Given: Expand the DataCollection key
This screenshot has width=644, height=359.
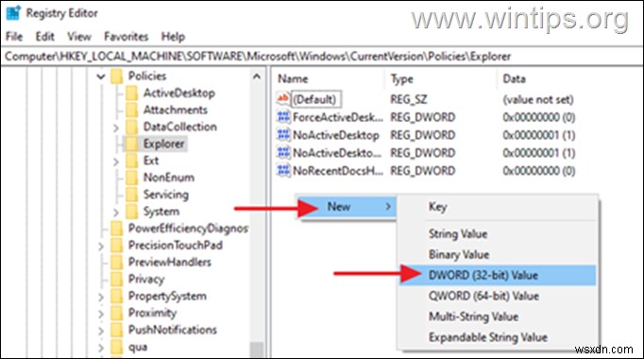Looking at the screenshot, I should pyautogui.click(x=116, y=128).
